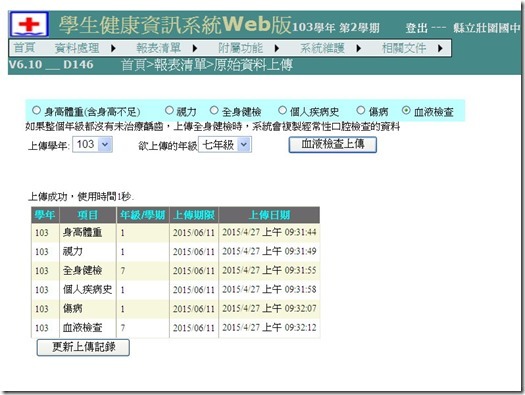Open the 報表清單 menu

(x=158, y=48)
